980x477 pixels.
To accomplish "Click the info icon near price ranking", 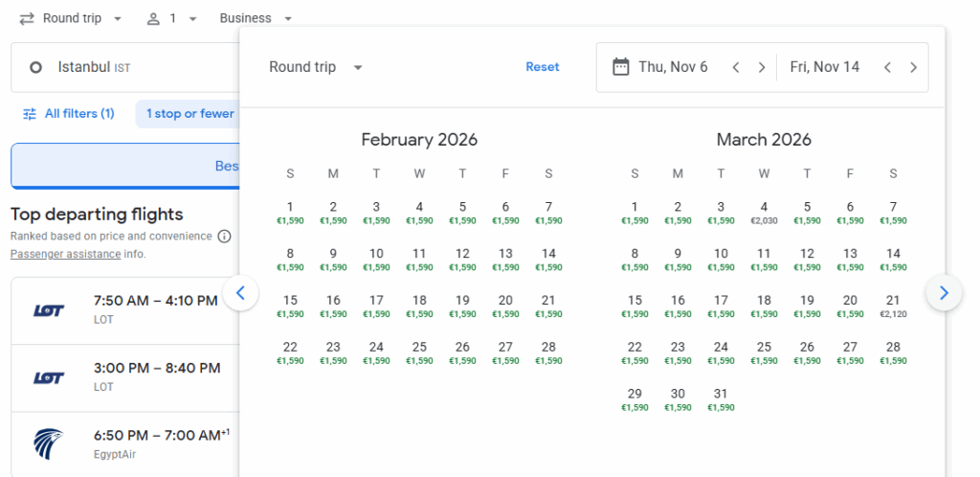I will [x=224, y=237].
